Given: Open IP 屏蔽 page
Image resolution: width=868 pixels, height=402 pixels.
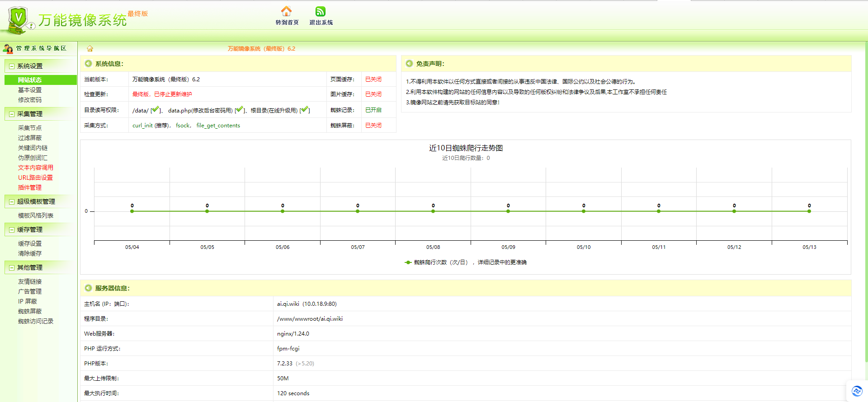Looking at the screenshot, I should (28, 301).
